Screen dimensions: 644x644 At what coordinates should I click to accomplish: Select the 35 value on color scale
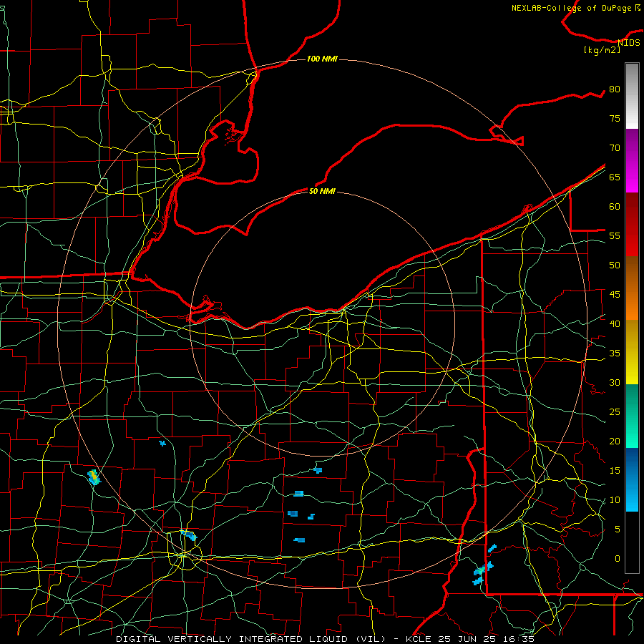615,353
